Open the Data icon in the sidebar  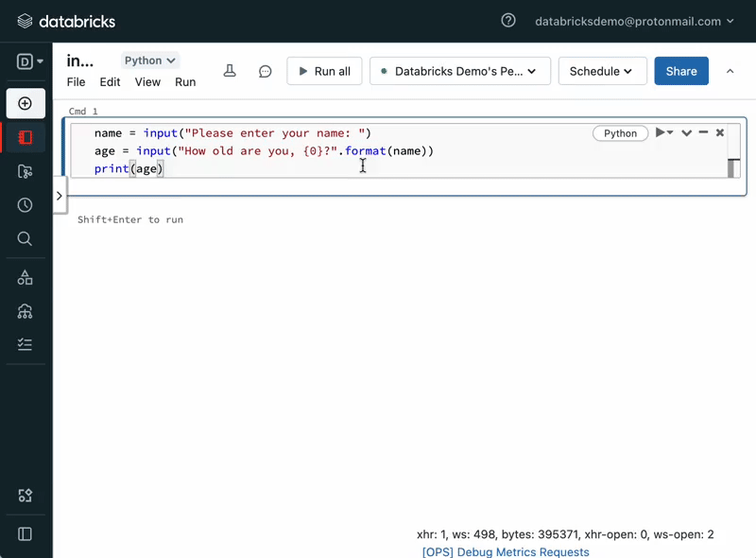coord(26,277)
